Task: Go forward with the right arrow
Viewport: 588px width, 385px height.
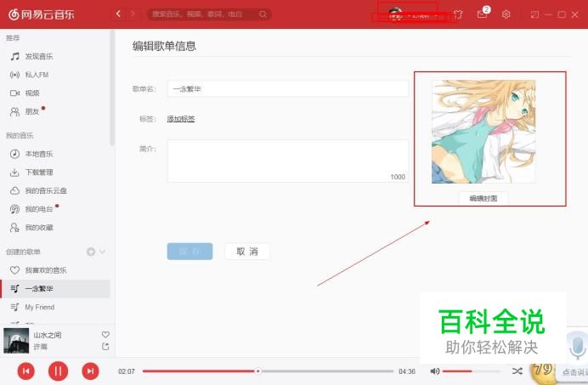Action: point(133,14)
